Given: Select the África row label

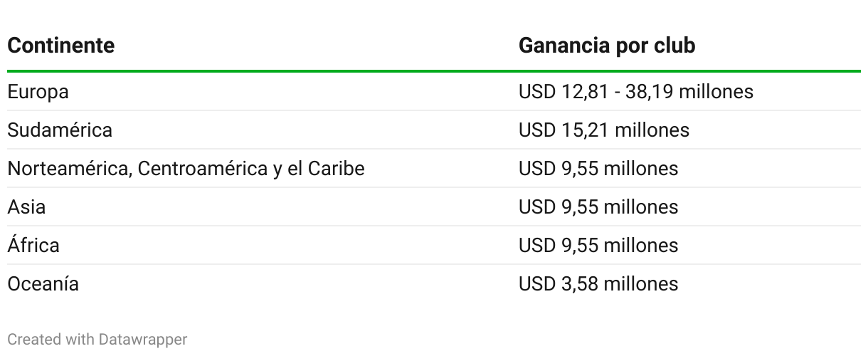Looking at the screenshot, I should (33, 245).
